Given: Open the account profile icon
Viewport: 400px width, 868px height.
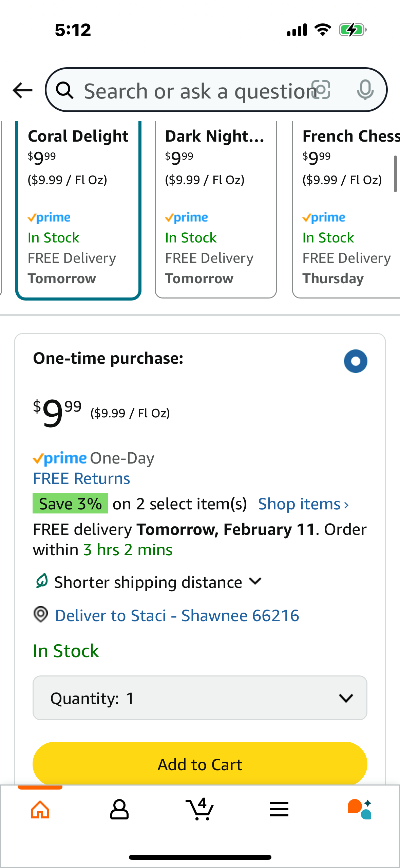Looking at the screenshot, I should click(x=119, y=810).
